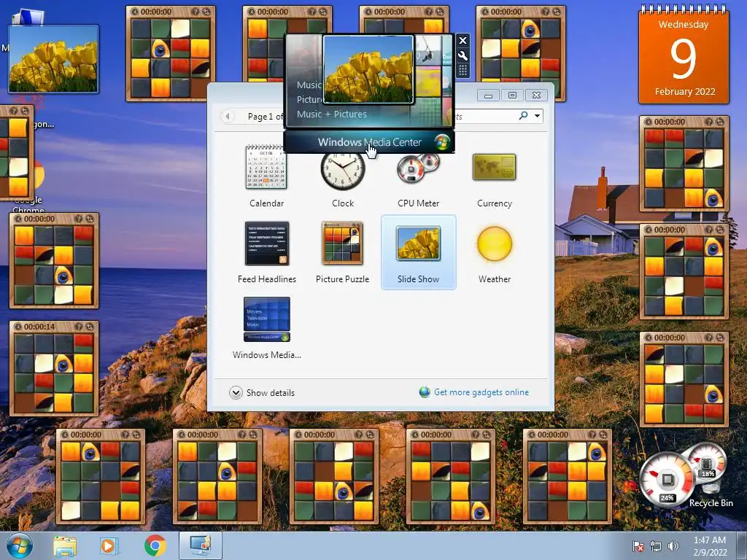This screenshot has width=747, height=560.
Task: Close the gadget gallery window
Action: tap(536, 96)
